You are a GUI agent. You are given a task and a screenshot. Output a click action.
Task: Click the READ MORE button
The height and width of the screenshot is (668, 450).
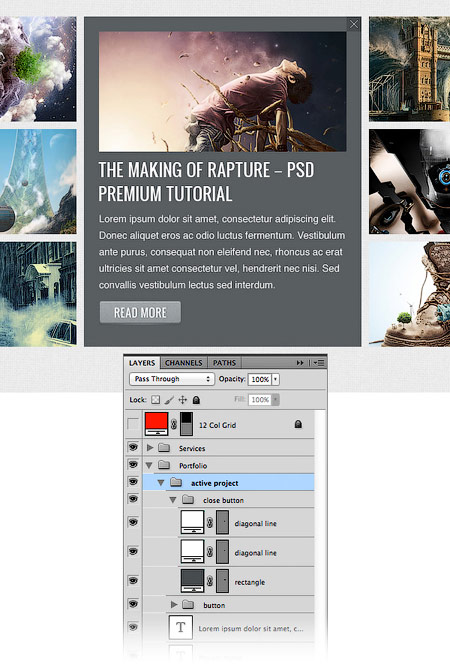[x=140, y=312]
